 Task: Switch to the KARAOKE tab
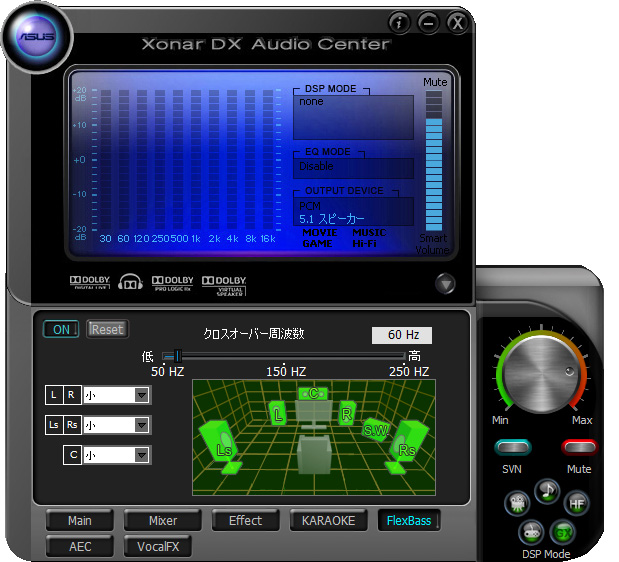[x=328, y=520]
